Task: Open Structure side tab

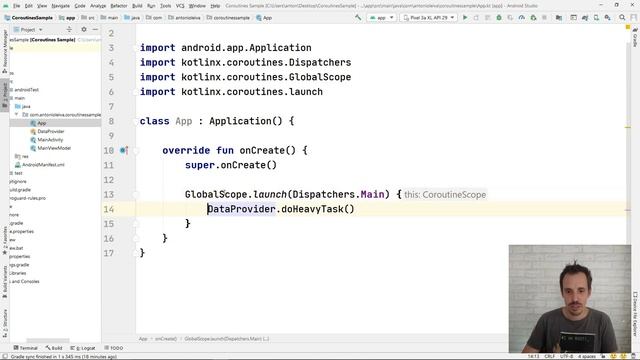Action: tap(4, 322)
